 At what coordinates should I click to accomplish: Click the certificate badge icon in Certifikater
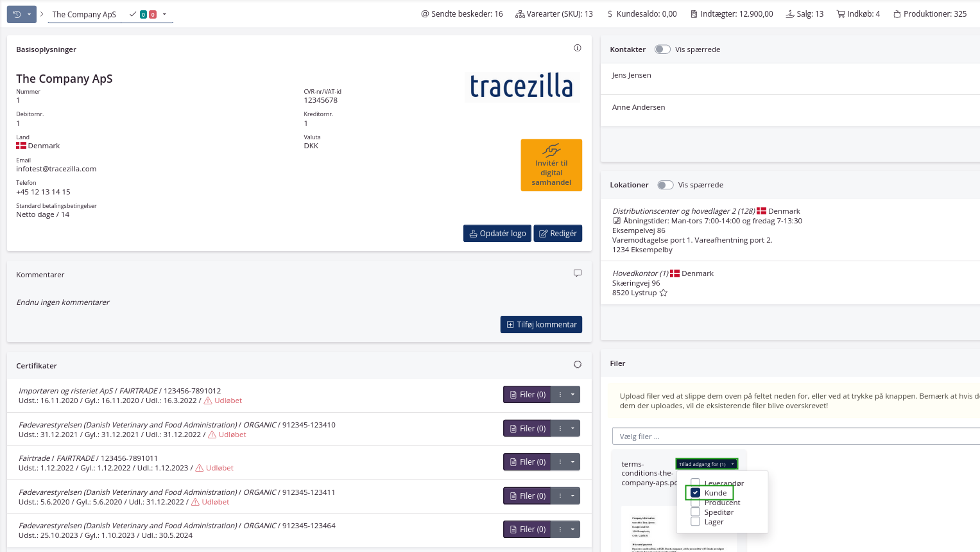click(577, 365)
